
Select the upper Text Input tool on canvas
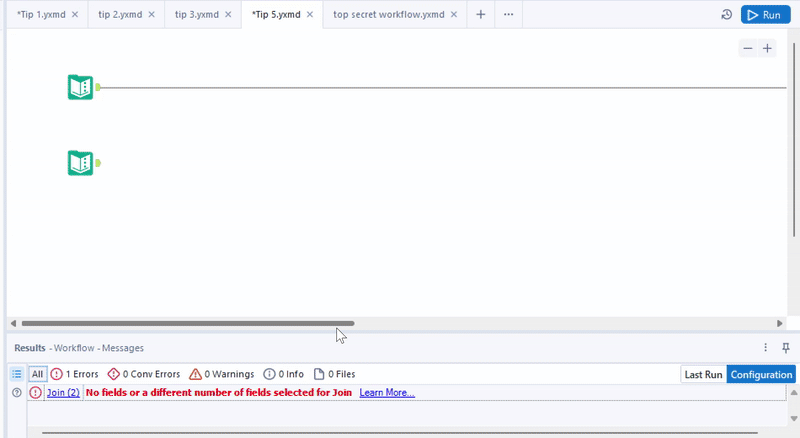pos(81,87)
